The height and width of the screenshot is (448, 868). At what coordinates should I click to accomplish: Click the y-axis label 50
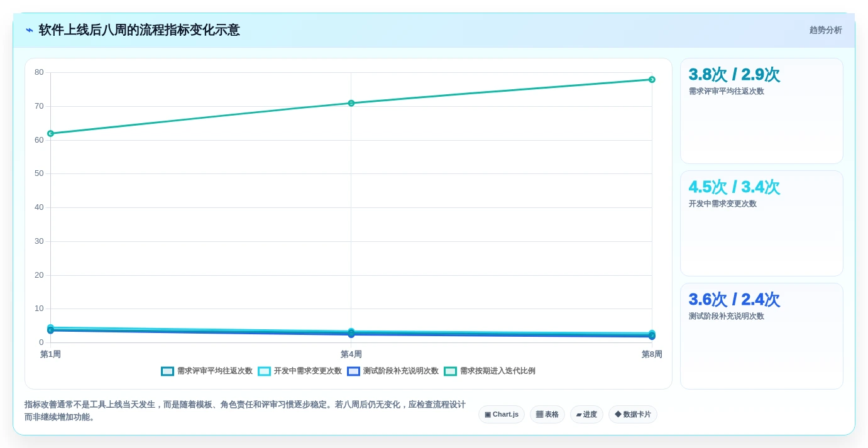(x=39, y=173)
